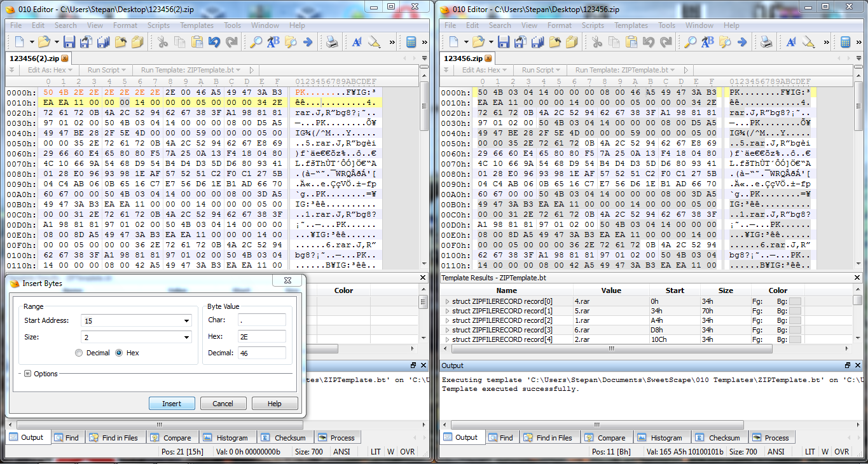This screenshot has height=464, width=868.
Task: Click Process tab in 123456(2).zip window
Action: tap(336, 438)
